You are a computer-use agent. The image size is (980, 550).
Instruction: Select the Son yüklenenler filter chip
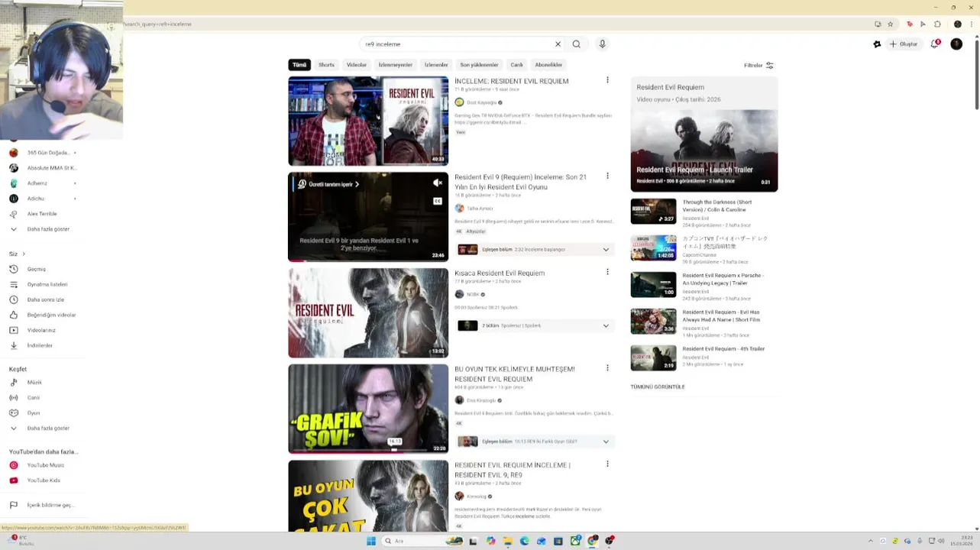point(479,65)
